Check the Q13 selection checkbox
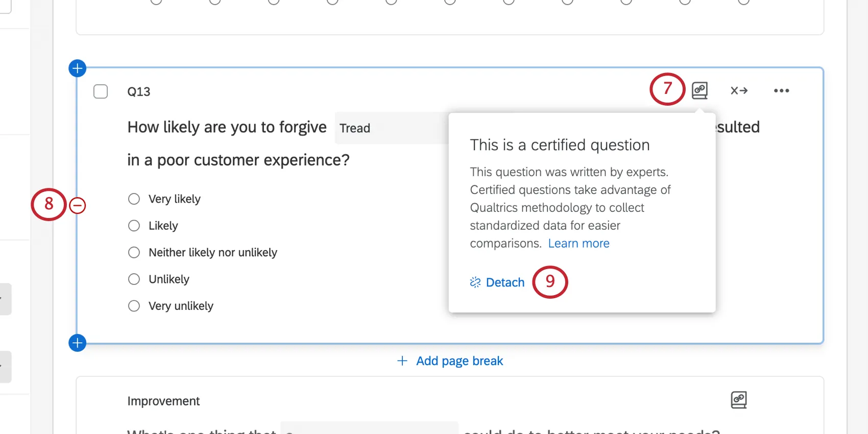 pyautogui.click(x=101, y=91)
